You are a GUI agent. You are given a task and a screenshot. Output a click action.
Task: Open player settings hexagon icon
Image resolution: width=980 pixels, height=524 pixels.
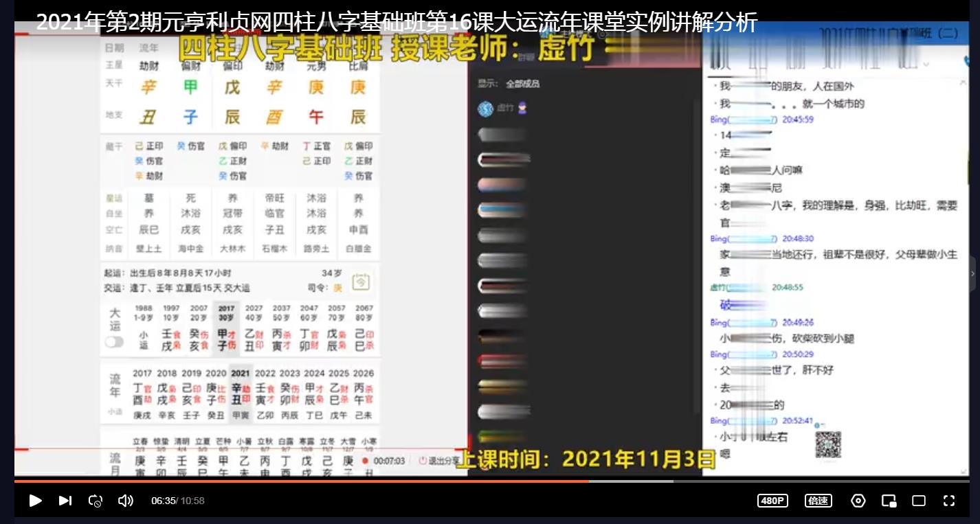[x=858, y=501]
